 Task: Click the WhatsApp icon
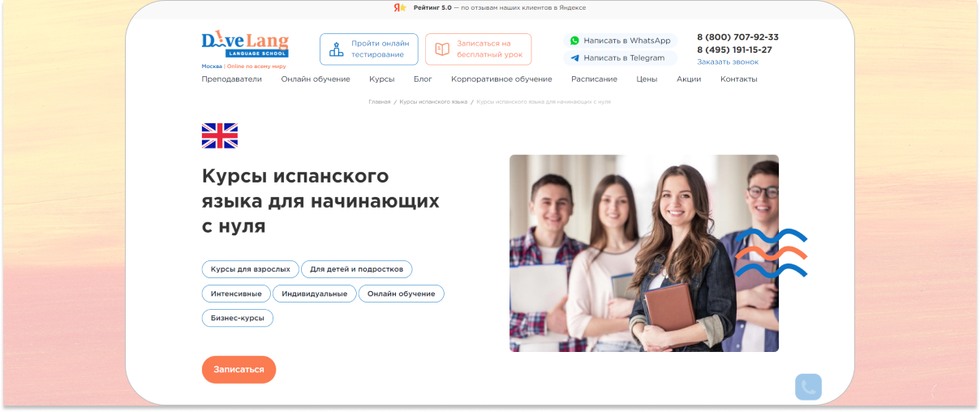click(574, 41)
